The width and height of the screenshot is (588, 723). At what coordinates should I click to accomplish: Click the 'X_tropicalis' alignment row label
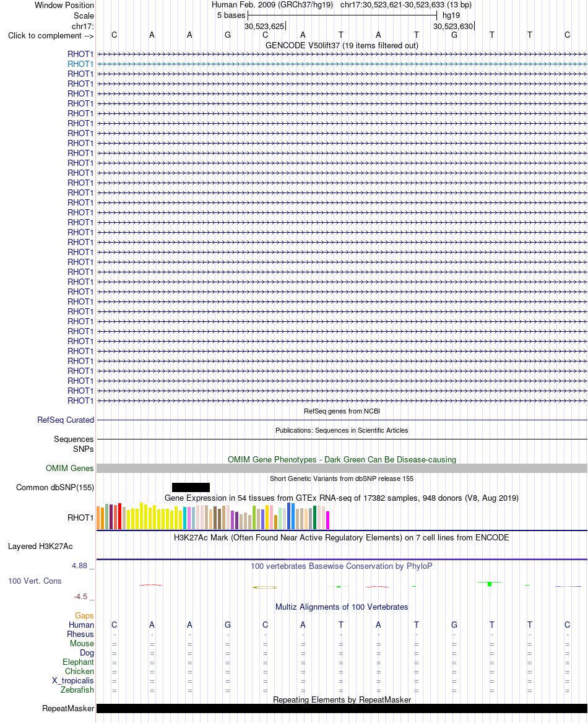[x=73, y=680]
